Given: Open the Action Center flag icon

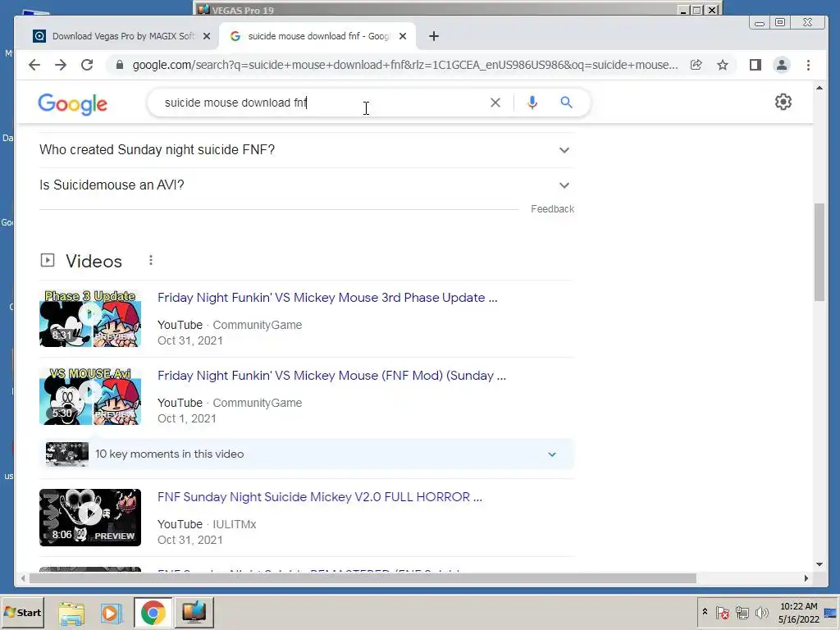Looking at the screenshot, I should point(722,612).
